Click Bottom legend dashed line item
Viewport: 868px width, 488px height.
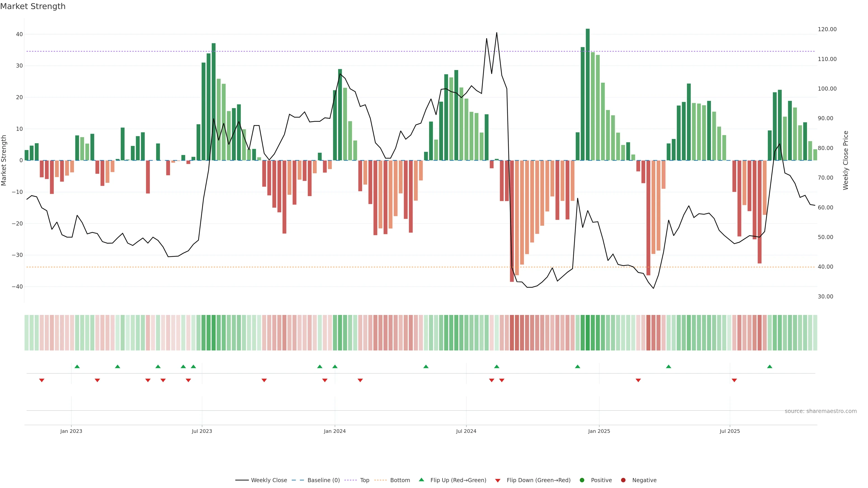click(x=381, y=480)
